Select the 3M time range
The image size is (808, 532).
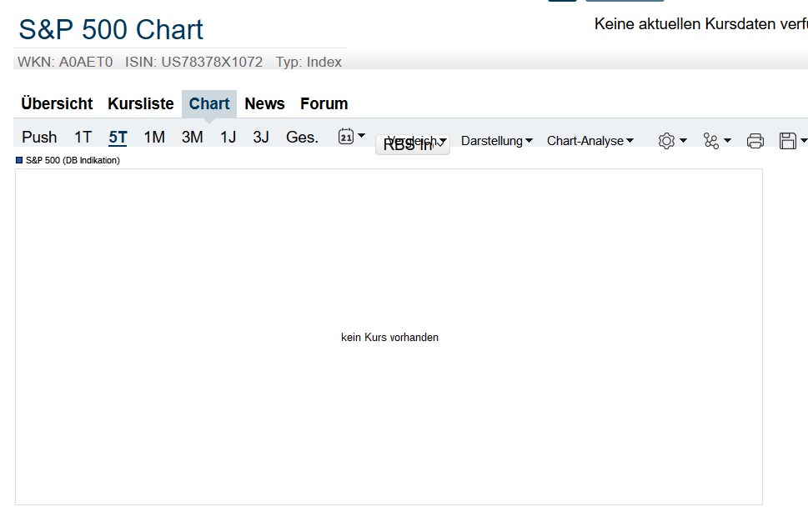pyautogui.click(x=193, y=137)
